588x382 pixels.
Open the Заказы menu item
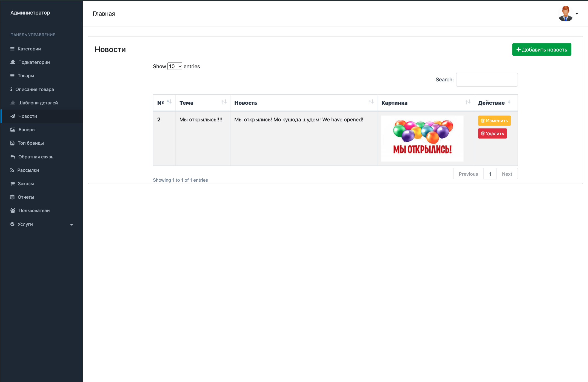pyautogui.click(x=42, y=184)
